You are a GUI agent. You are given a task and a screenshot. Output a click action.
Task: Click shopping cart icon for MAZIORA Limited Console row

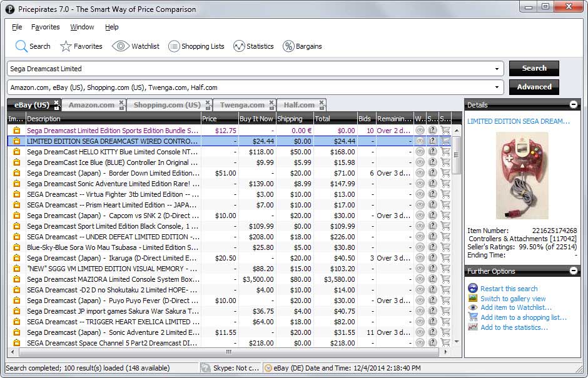coord(445,279)
